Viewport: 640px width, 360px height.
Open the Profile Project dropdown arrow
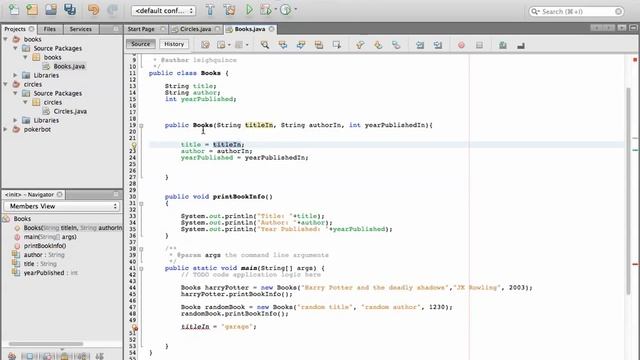coord(296,10)
